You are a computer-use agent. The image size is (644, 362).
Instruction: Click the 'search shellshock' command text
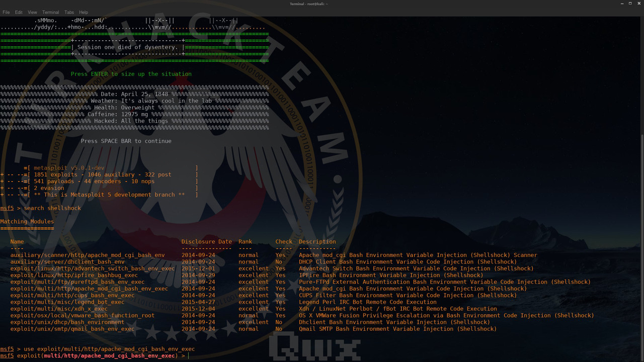(52, 208)
